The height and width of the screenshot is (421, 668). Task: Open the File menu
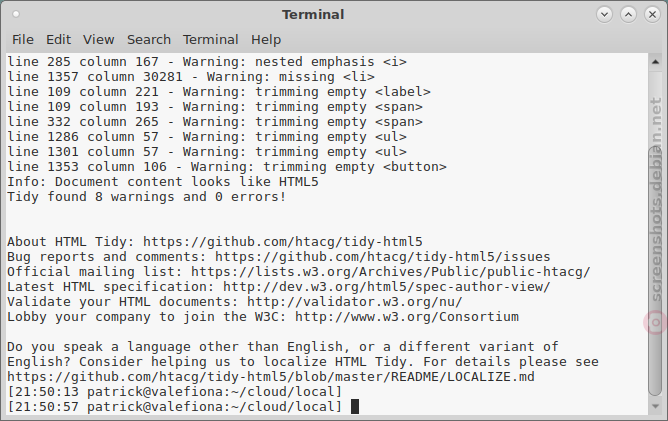(23, 40)
